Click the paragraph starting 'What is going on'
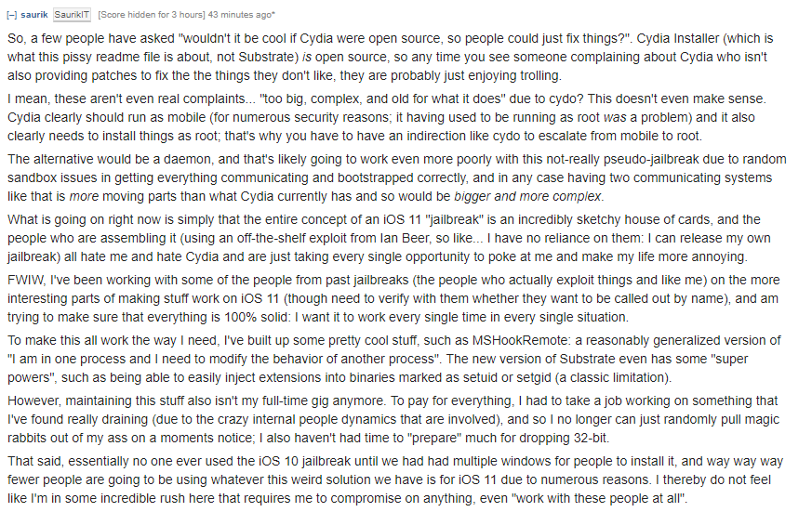The image size is (812, 512). tap(389, 239)
